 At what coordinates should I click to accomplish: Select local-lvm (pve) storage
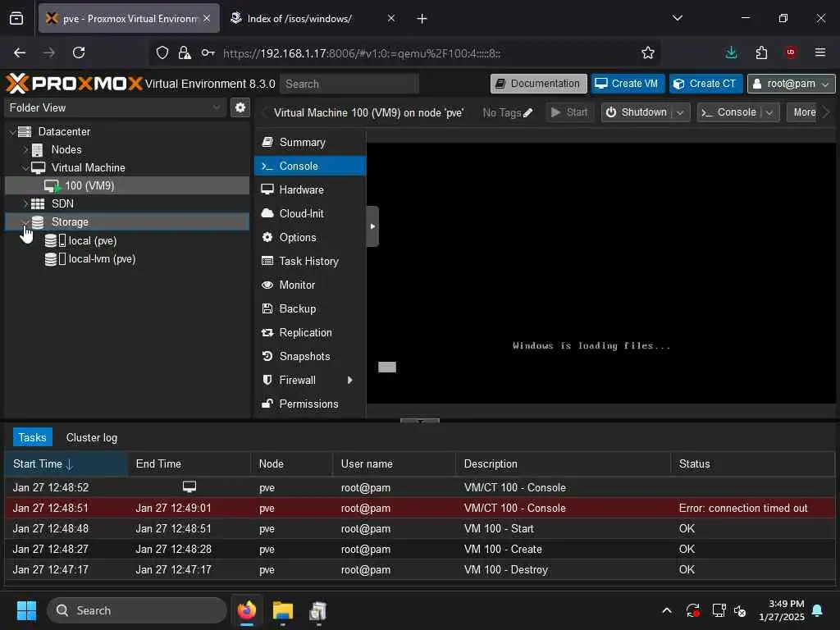click(x=127, y=258)
